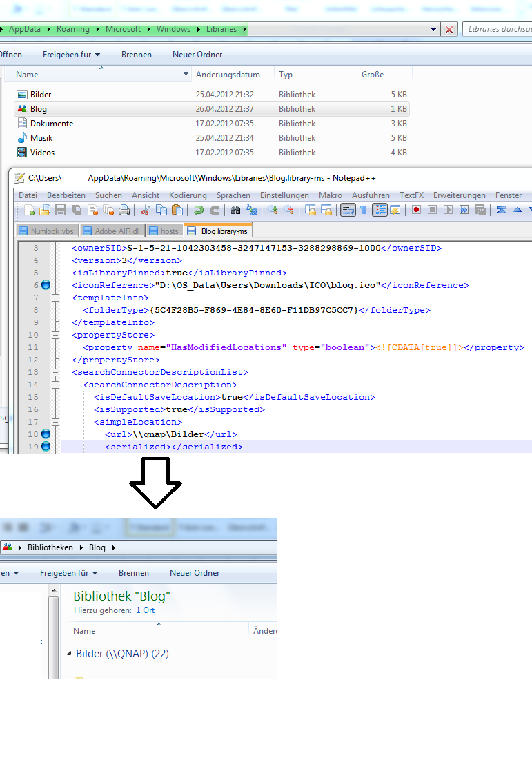Click the Start macro recording red icon
Screen dimensions: 532x767
(x=416, y=210)
